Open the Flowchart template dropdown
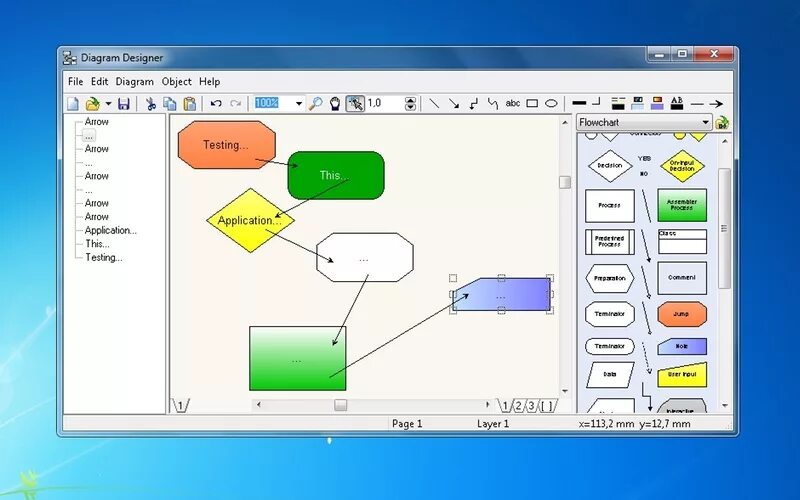 point(644,122)
